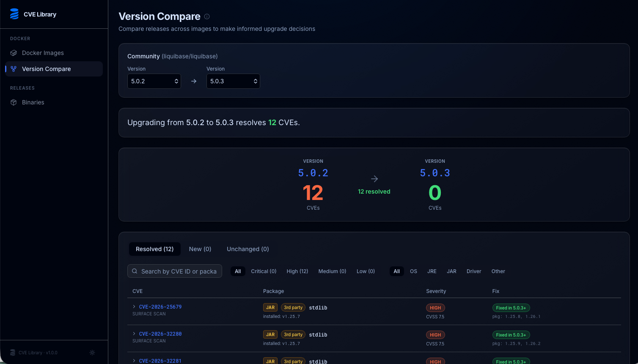Click the Fix column header

pos(496,291)
